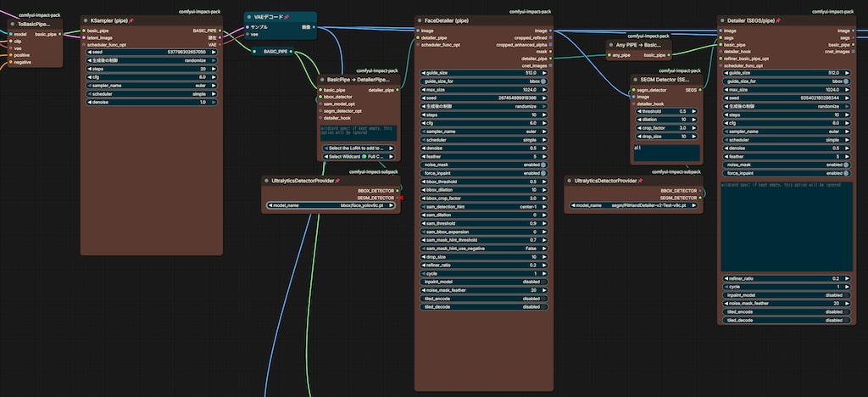Click the mask output socket on FaceDetailer (pipe)
Screen dimensions: 868x397
[551, 52]
